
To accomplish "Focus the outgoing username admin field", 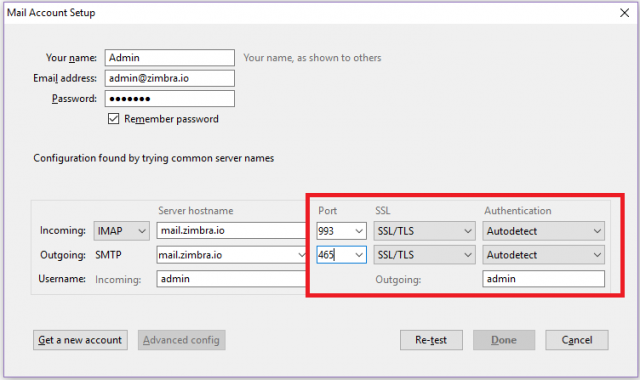I will [x=543, y=279].
